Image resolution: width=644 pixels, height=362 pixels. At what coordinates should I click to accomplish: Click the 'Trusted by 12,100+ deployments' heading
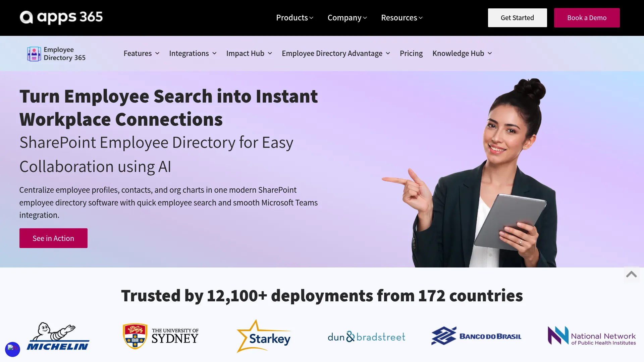[322, 296]
